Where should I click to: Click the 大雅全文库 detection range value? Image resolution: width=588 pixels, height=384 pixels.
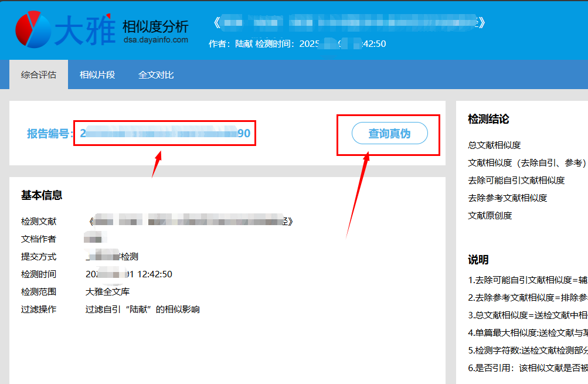(107, 291)
